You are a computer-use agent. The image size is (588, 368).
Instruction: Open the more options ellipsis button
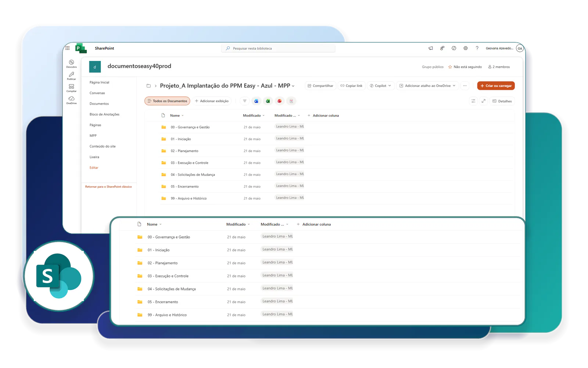click(x=465, y=86)
